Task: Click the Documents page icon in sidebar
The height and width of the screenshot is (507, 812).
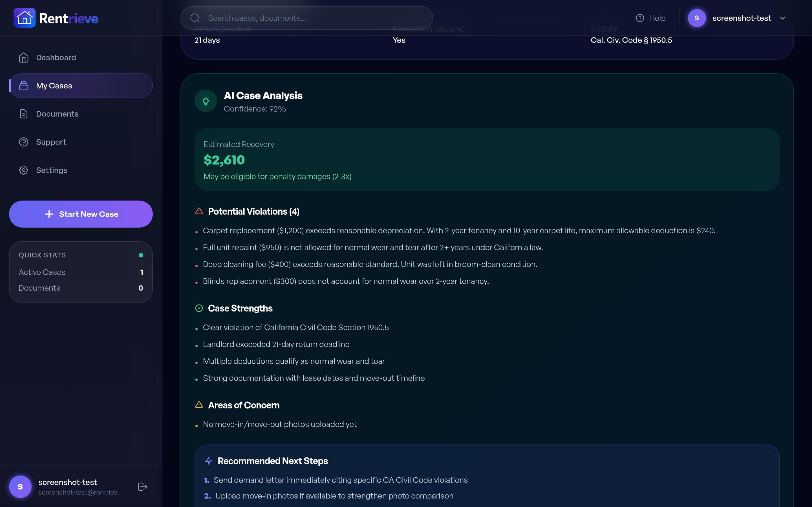Action: 23,114
